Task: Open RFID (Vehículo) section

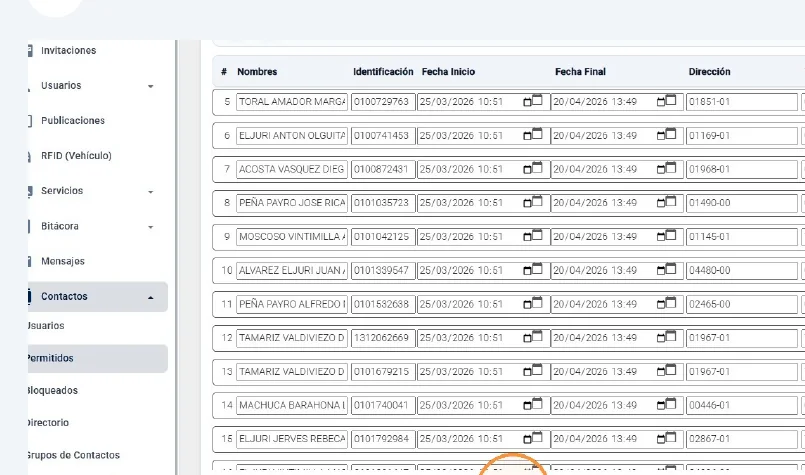Action: point(76,156)
